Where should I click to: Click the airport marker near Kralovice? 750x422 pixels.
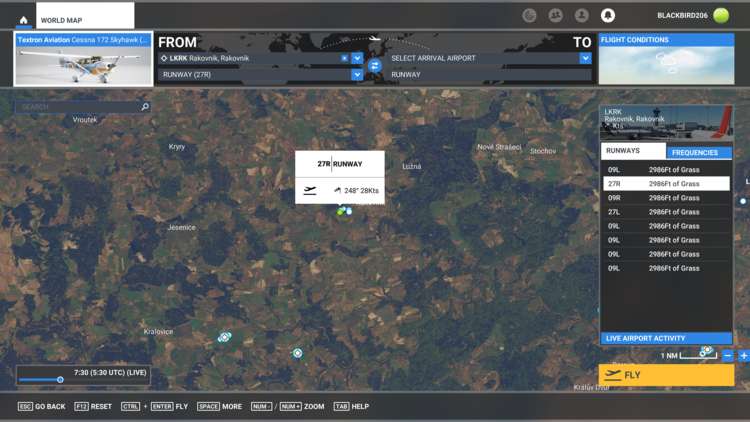point(224,337)
